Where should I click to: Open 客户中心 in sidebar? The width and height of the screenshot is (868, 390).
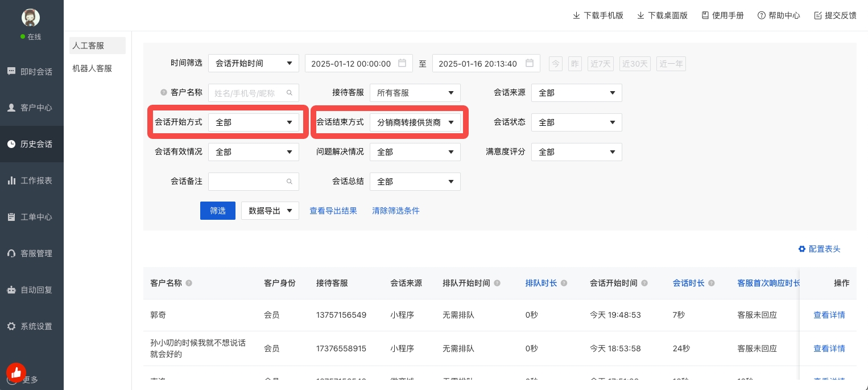coord(32,108)
